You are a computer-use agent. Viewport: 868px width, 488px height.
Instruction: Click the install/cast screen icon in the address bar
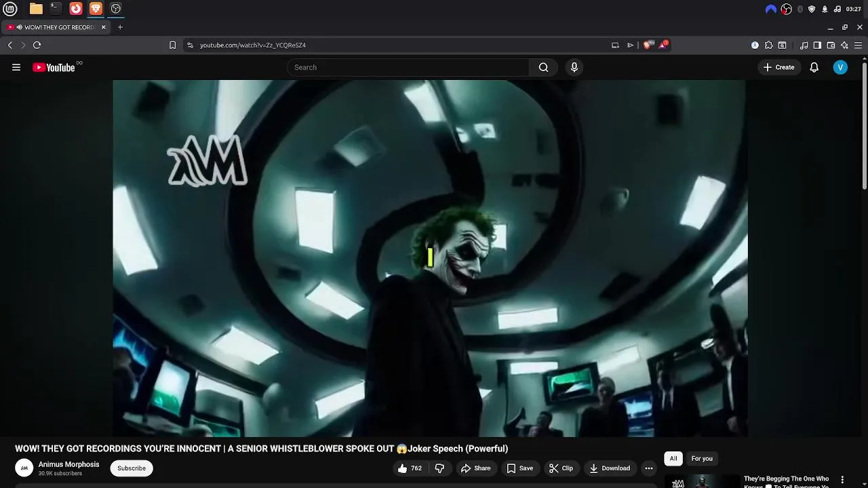click(615, 45)
